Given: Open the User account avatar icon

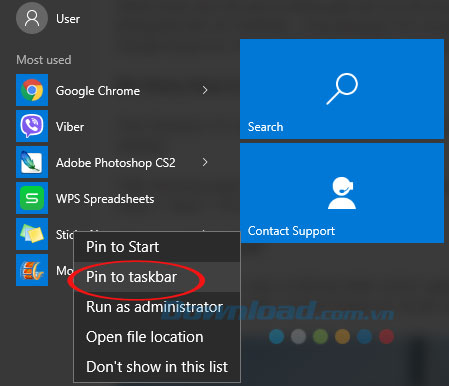Looking at the screenshot, I should coord(32,18).
